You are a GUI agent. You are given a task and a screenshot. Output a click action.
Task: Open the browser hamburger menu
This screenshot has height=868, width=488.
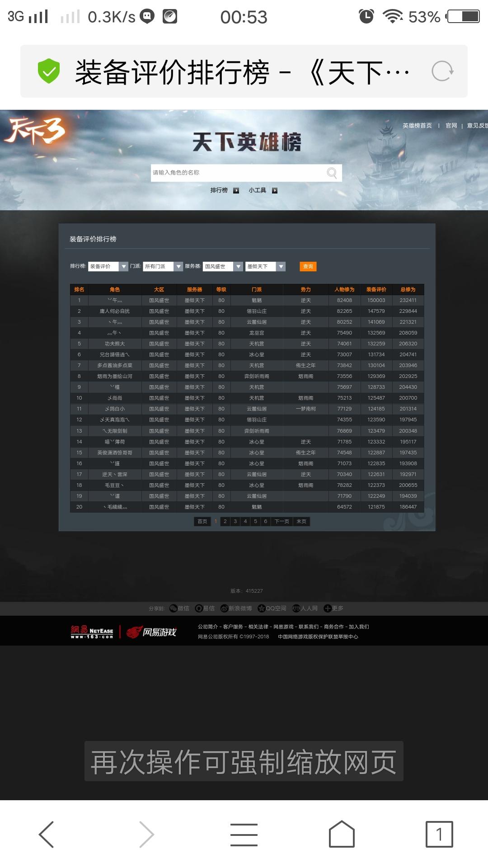pos(244,834)
